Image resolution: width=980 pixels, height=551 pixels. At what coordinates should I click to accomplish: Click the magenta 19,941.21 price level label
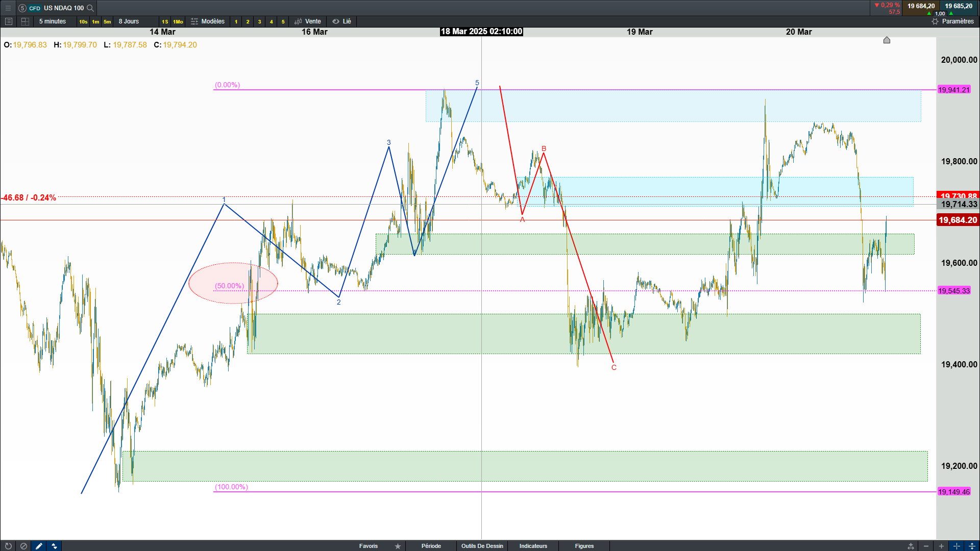pos(953,90)
